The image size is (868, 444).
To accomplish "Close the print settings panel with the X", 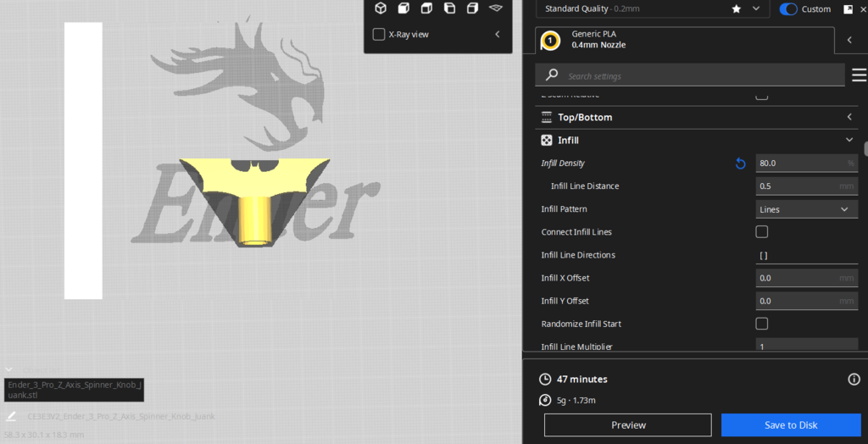I will (864, 8).
